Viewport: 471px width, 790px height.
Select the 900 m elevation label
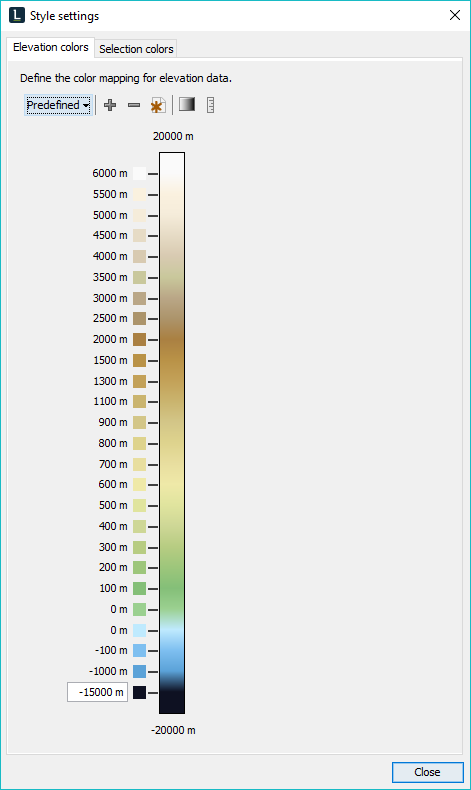tap(113, 422)
